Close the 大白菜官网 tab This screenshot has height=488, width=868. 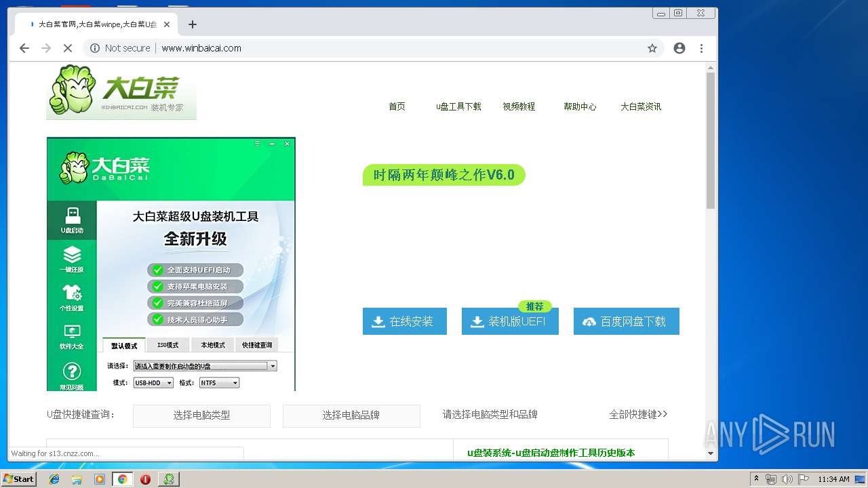click(167, 24)
